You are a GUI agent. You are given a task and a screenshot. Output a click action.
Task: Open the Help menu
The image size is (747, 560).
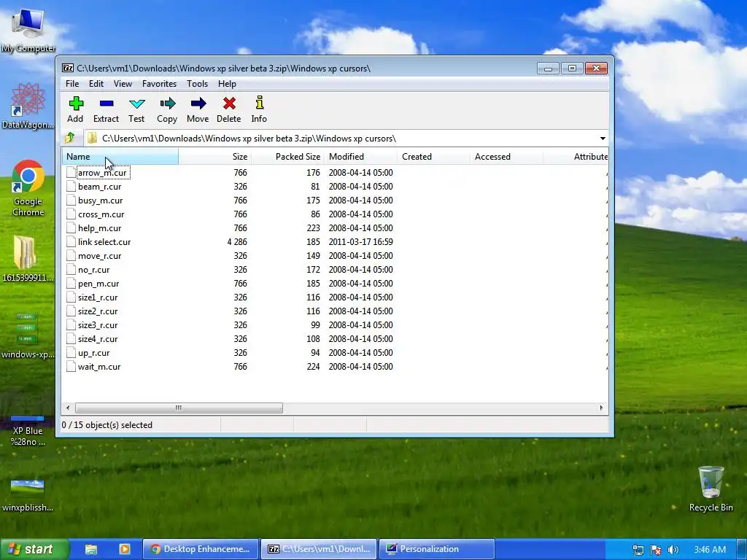click(x=228, y=84)
